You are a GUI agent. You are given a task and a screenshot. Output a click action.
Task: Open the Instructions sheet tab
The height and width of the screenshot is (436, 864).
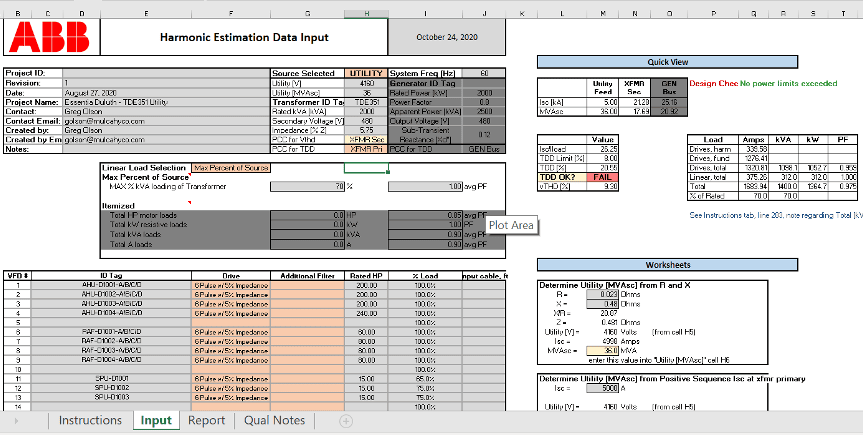click(90, 421)
